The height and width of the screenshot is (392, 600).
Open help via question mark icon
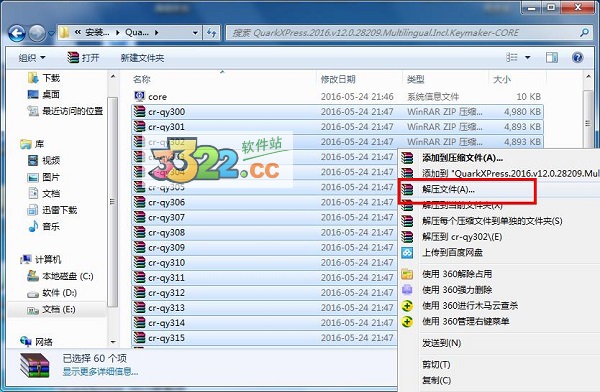coord(577,57)
